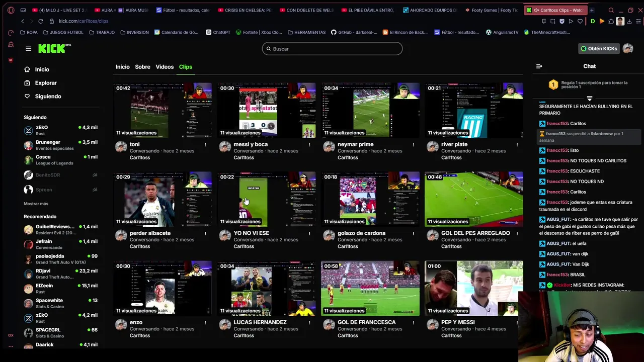Open the browser extensions puzzle icon

click(611, 21)
